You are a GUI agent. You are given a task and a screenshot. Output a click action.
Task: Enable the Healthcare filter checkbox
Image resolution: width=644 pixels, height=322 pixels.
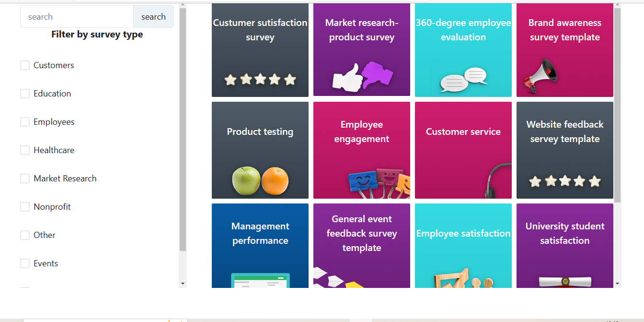click(25, 150)
